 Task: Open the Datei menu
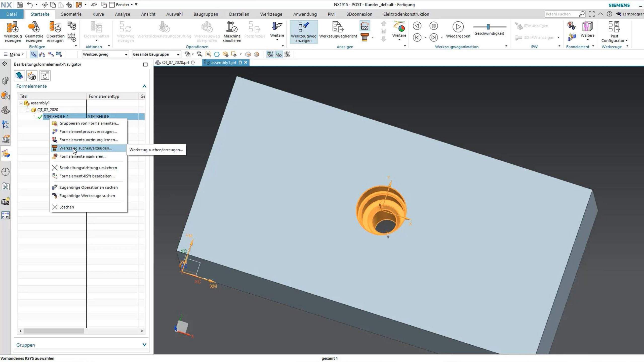click(x=12, y=14)
